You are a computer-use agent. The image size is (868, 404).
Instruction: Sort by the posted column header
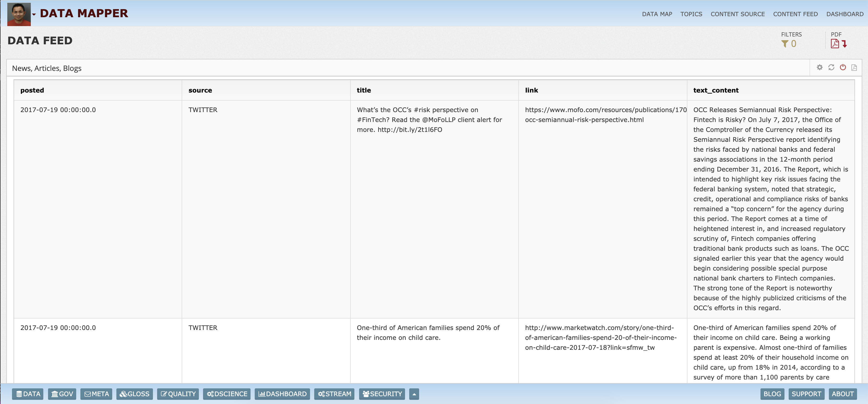[x=32, y=90]
